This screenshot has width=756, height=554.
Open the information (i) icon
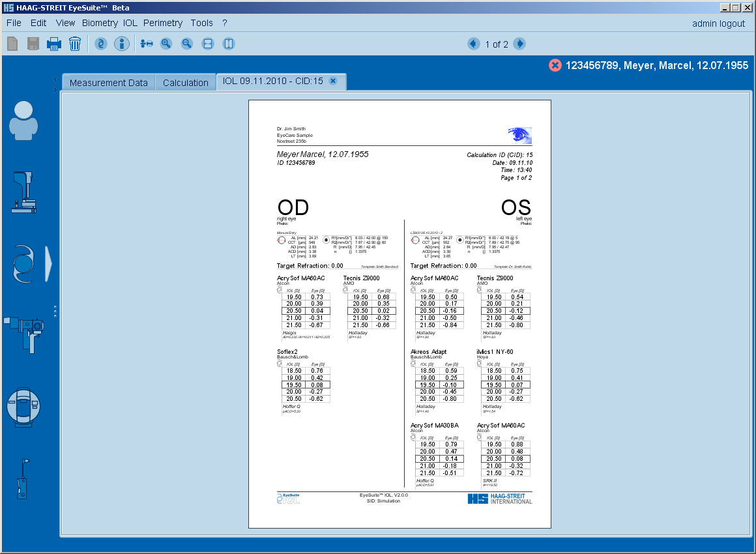[121, 44]
